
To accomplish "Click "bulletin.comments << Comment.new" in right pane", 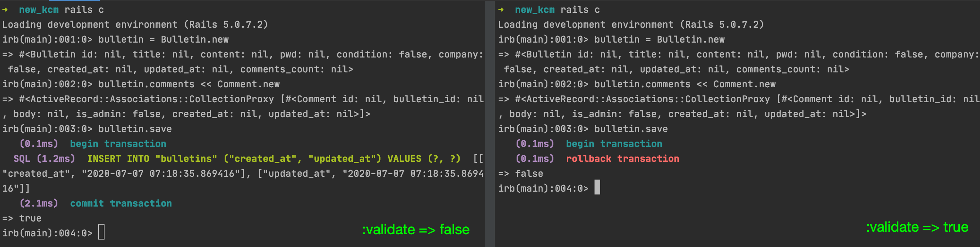I will [x=685, y=84].
